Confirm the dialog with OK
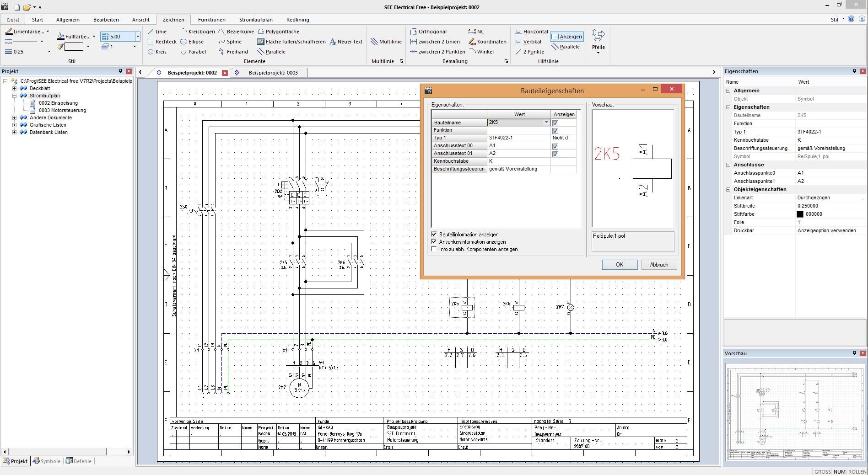Screen dimensions: 868x475 coord(619,265)
